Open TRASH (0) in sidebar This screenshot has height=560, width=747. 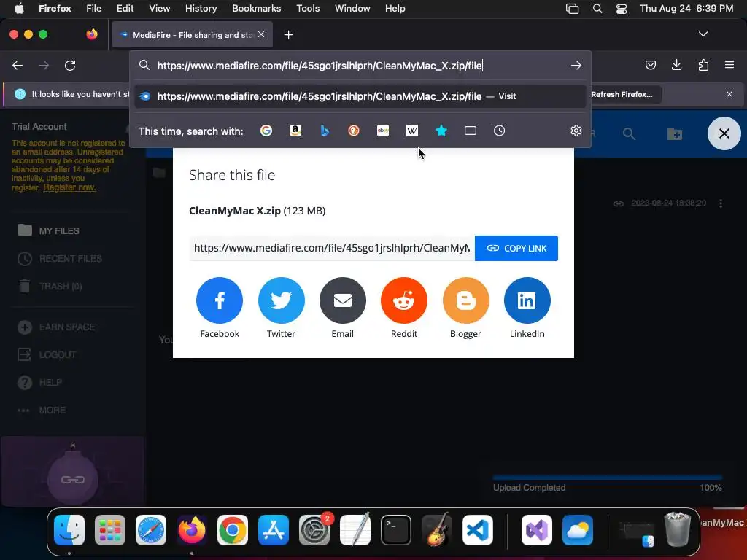coord(50,286)
